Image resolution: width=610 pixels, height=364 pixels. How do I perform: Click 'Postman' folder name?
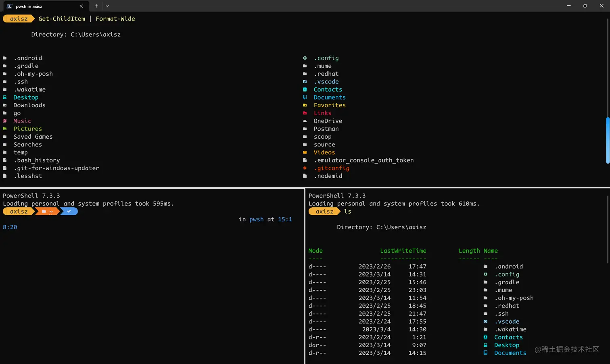(326, 129)
